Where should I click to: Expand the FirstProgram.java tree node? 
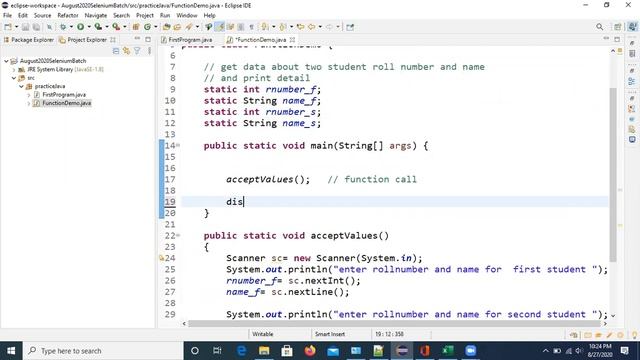click(29, 95)
